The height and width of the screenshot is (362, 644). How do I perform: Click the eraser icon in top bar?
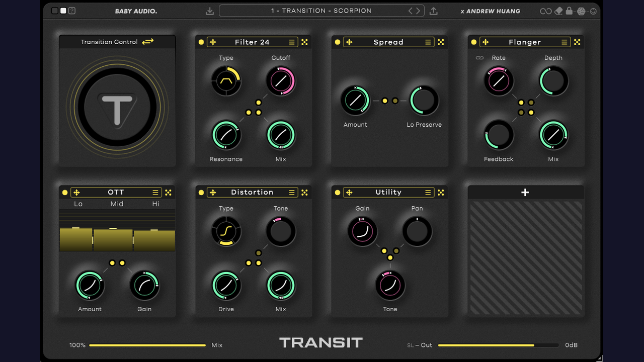(558, 11)
